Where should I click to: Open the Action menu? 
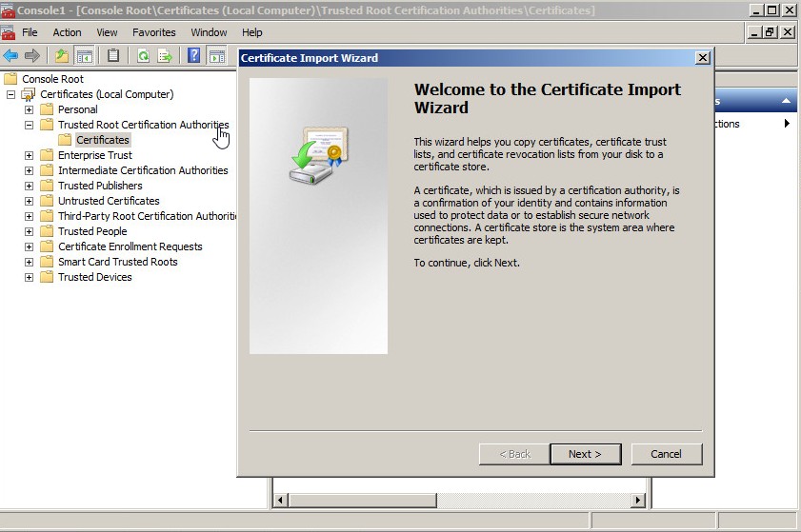(x=67, y=32)
